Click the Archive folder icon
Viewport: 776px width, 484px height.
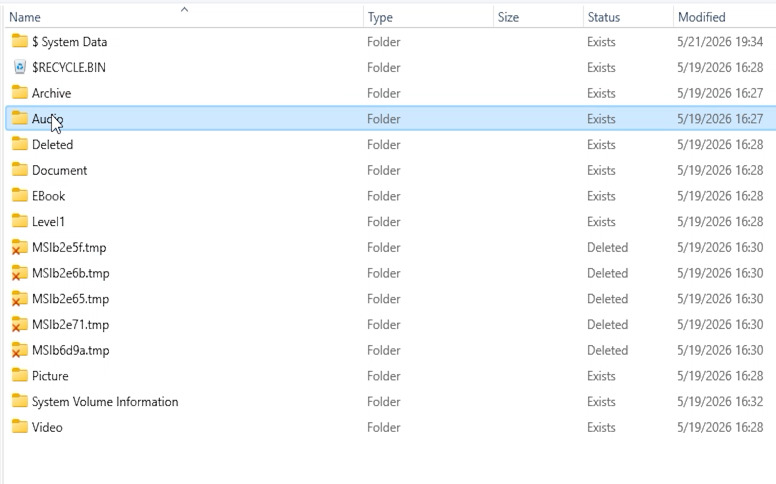point(19,93)
